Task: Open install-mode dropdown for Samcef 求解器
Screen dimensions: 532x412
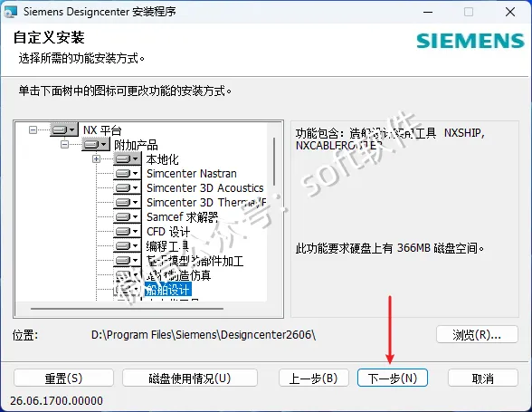Action: 128,216
